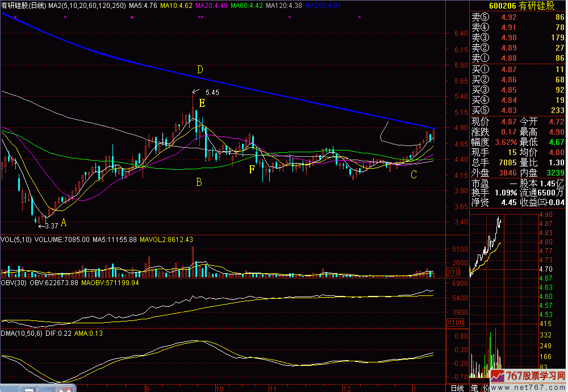Image resolution: width=568 pixels, height=392 pixels.
Task: Click the X10 volume scale box
Action: click(x=455, y=272)
